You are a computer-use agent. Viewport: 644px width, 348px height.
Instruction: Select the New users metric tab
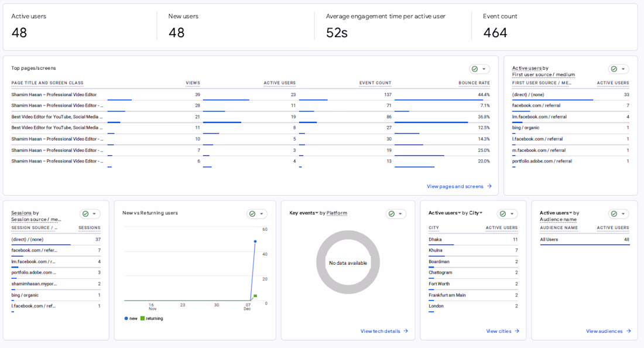point(183,16)
